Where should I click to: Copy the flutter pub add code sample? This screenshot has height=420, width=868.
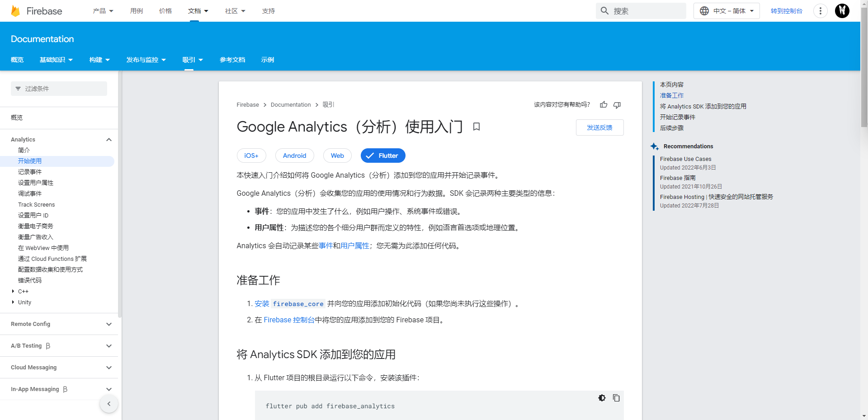616,398
